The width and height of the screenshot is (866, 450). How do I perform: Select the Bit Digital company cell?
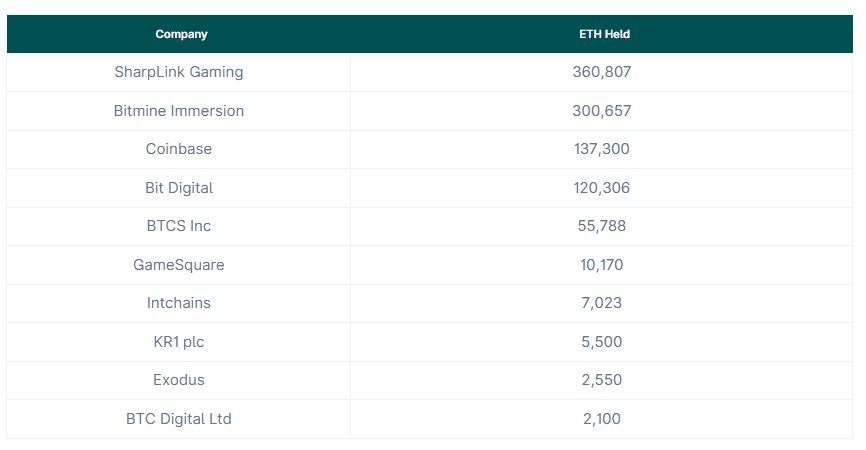(x=179, y=188)
